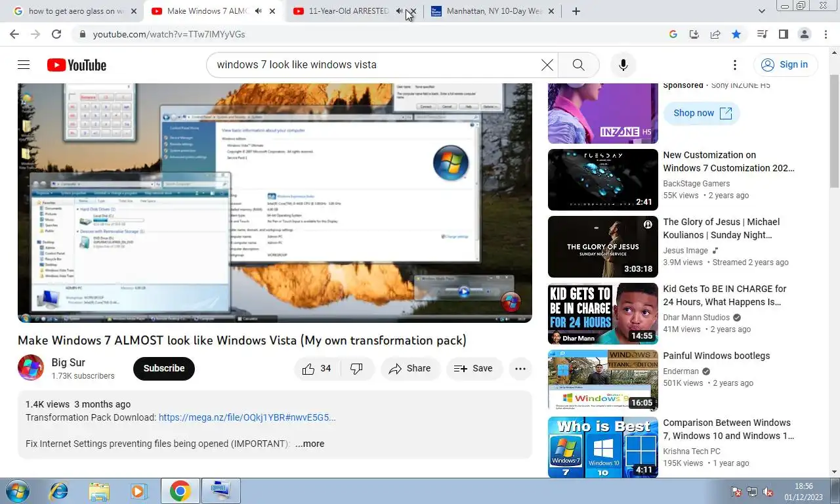840x504 pixels.
Task: Open the Sony INZONE H5 ad thumbnail
Action: (602, 113)
